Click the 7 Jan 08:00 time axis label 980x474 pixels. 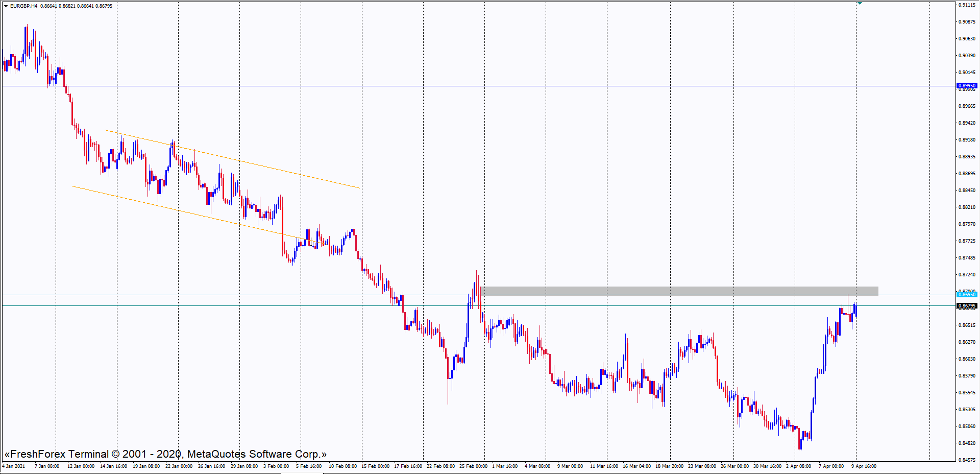point(47,466)
